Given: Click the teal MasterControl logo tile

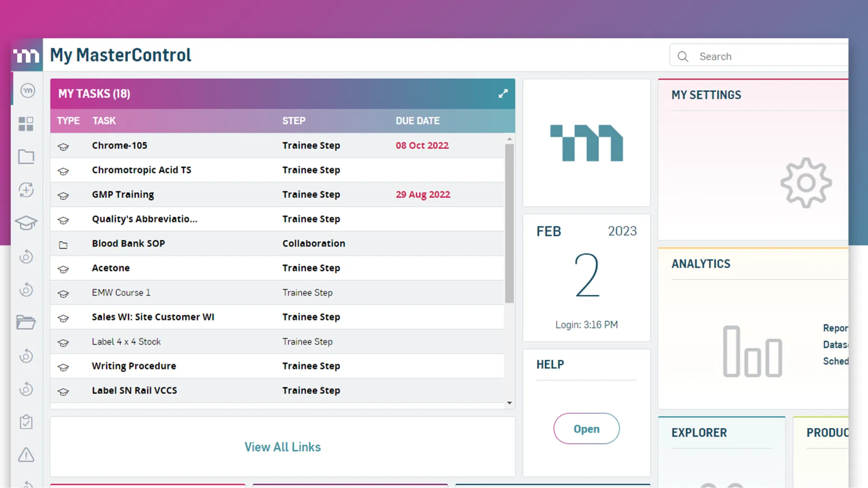Looking at the screenshot, I should (586, 143).
